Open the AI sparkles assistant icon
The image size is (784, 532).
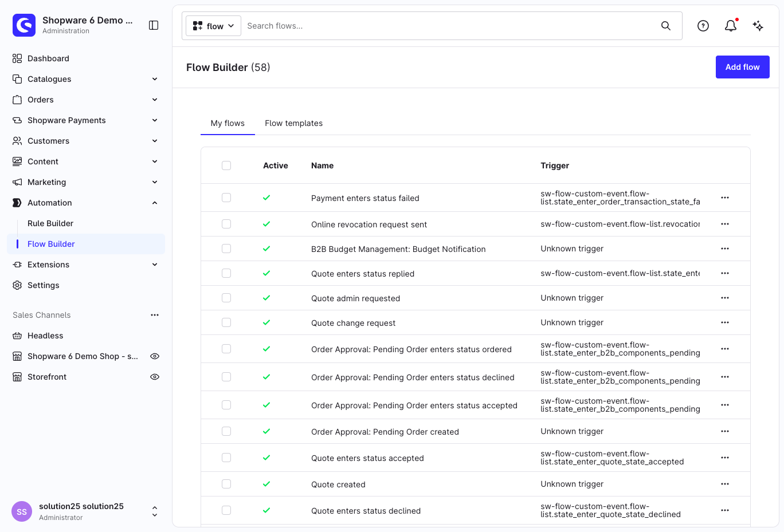tap(758, 26)
